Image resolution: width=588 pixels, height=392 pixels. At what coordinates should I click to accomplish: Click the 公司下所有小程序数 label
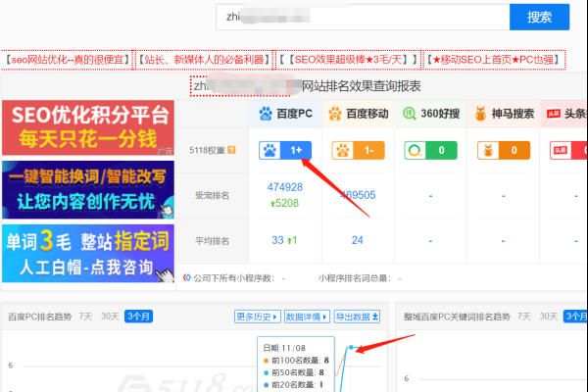click(x=234, y=278)
